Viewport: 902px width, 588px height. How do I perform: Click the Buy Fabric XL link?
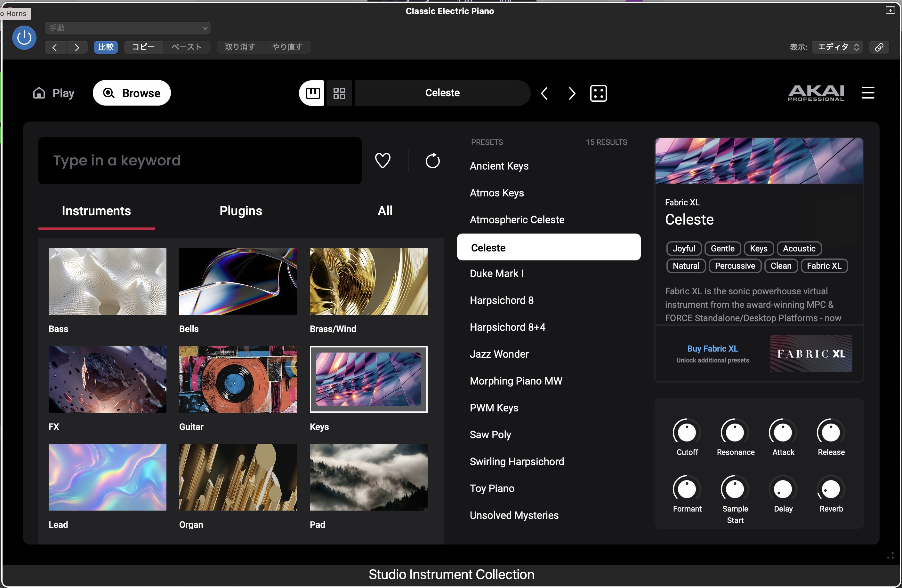click(x=712, y=349)
